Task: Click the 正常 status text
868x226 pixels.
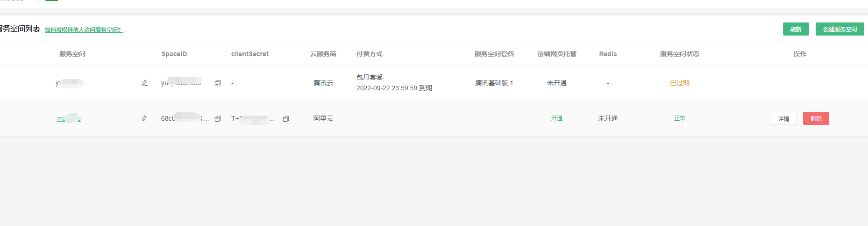Action: [680, 118]
